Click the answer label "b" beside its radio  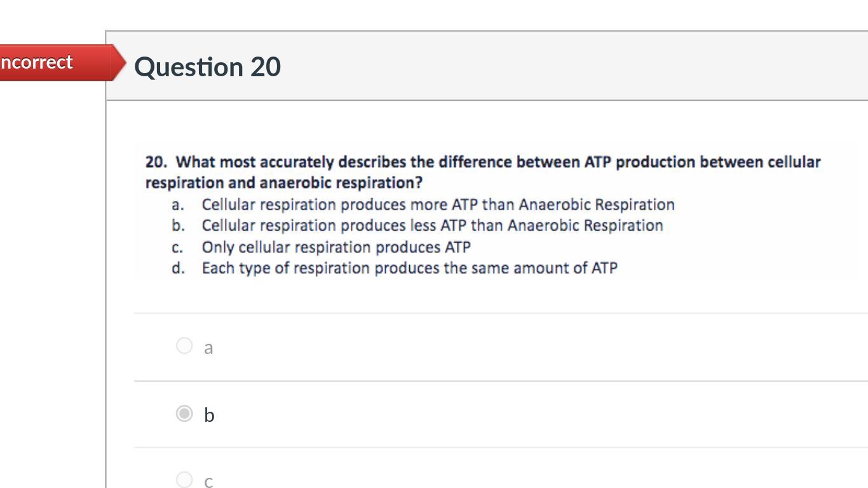(209, 415)
